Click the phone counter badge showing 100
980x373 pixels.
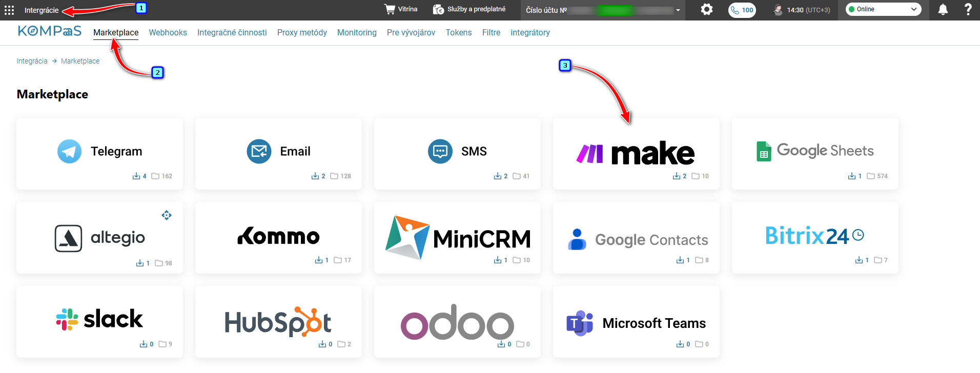pos(742,10)
